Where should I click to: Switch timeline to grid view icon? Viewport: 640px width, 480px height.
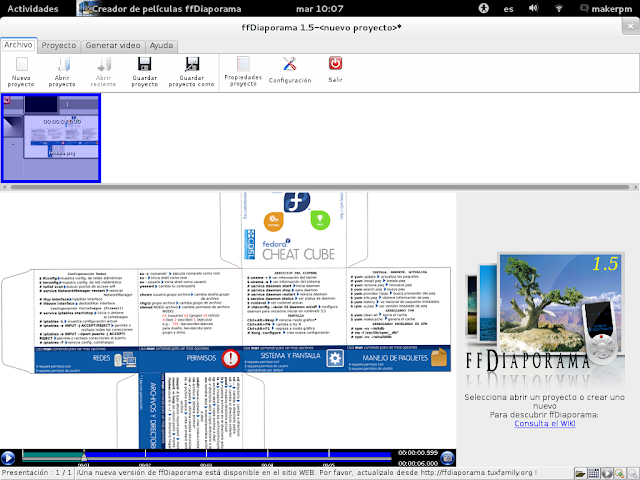point(593,473)
